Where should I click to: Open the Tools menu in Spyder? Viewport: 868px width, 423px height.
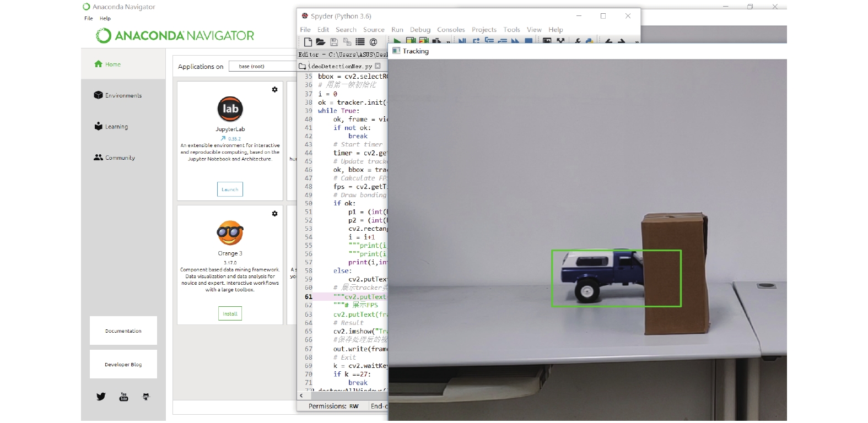pyautogui.click(x=511, y=30)
